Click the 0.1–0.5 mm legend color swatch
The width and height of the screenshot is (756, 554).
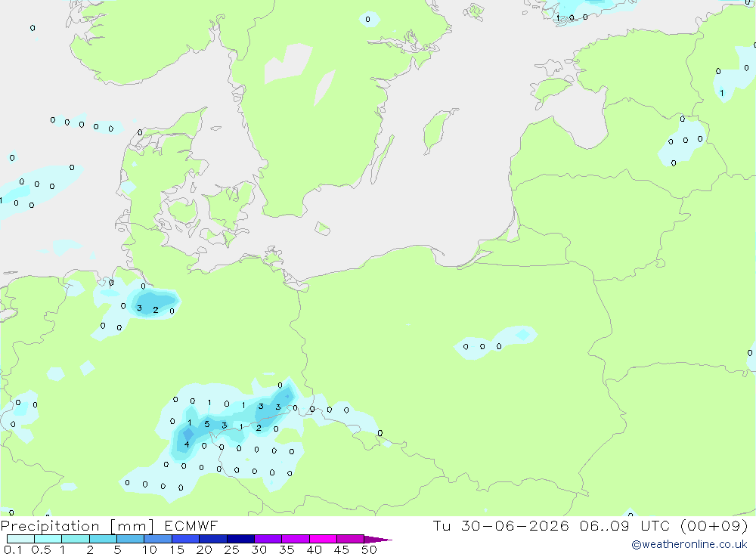coord(20,539)
